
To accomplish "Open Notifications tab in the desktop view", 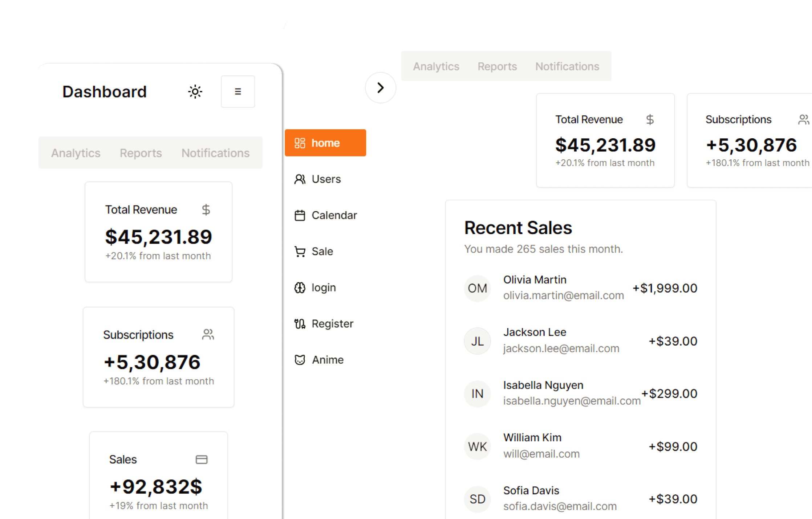I will [x=567, y=66].
